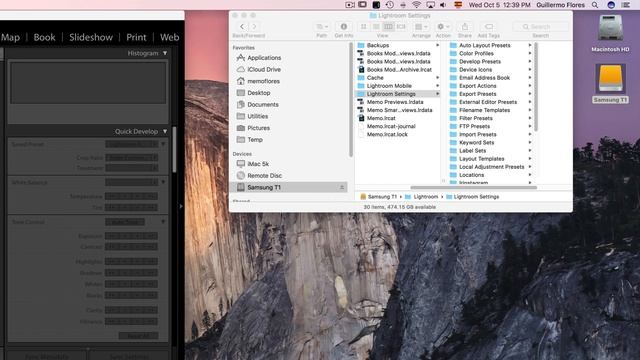Open Siri from the menu bar
Image resolution: width=640 pixels, height=360 pixels.
(611, 5)
